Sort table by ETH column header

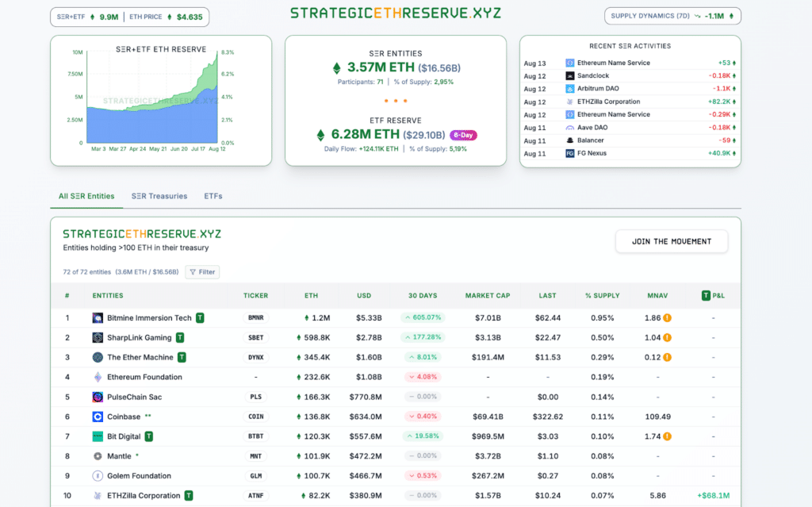click(311, 295)
